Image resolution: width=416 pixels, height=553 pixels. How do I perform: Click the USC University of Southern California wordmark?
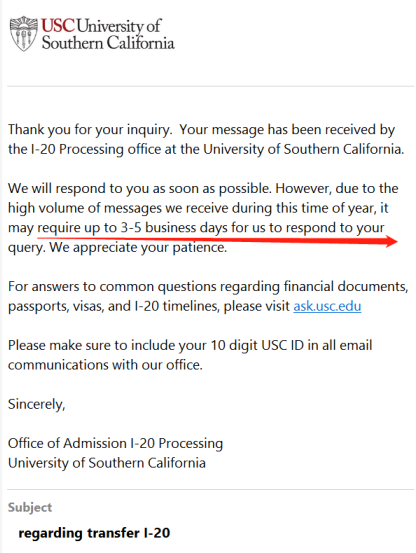(x=108, y=34)
